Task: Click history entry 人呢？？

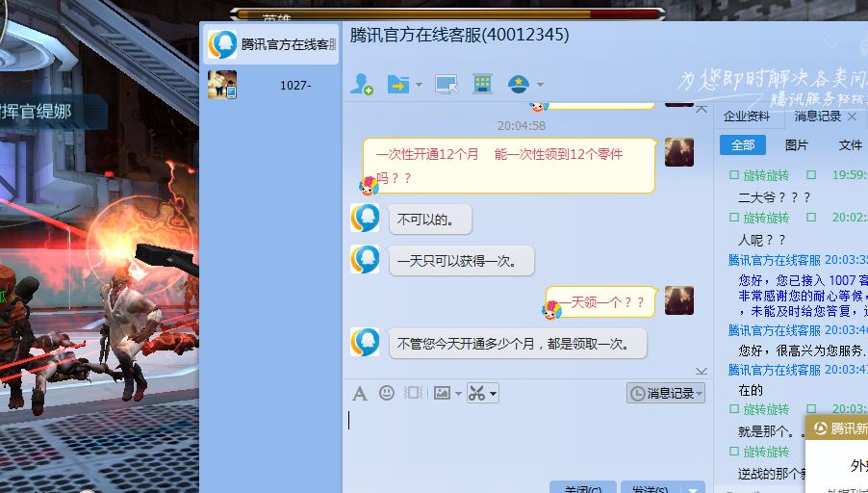Action: [762, 240]
